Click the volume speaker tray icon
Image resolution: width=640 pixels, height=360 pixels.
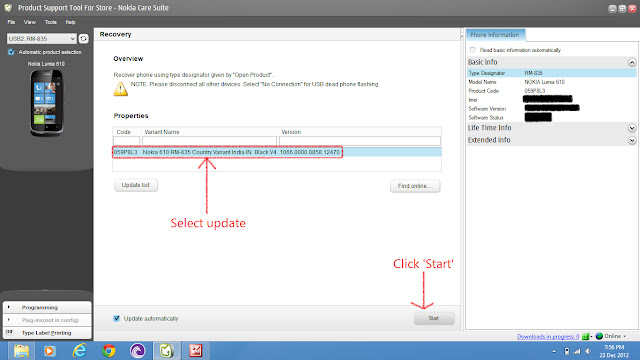coord(588,351)
